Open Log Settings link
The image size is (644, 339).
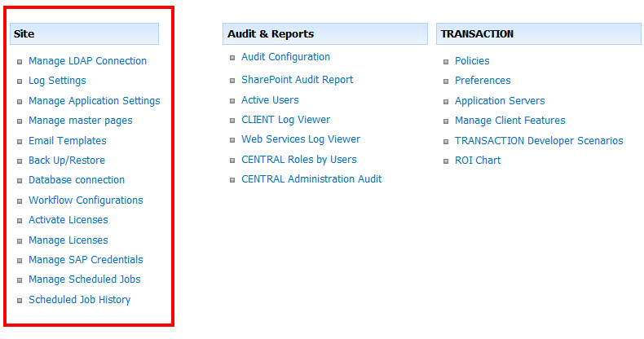[x=57, y=81]
